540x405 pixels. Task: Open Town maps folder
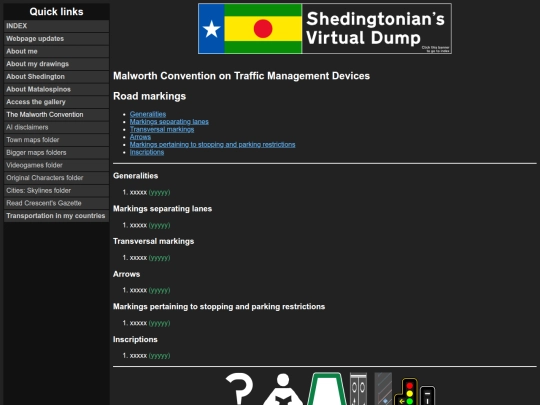click(56, 140)
